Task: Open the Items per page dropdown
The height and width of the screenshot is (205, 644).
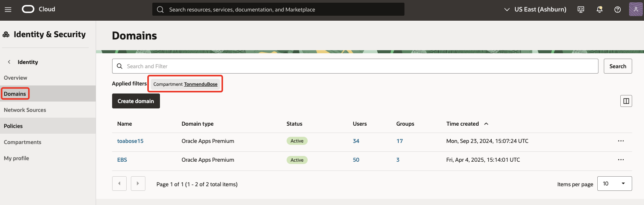Action: (x=614, y=184)
